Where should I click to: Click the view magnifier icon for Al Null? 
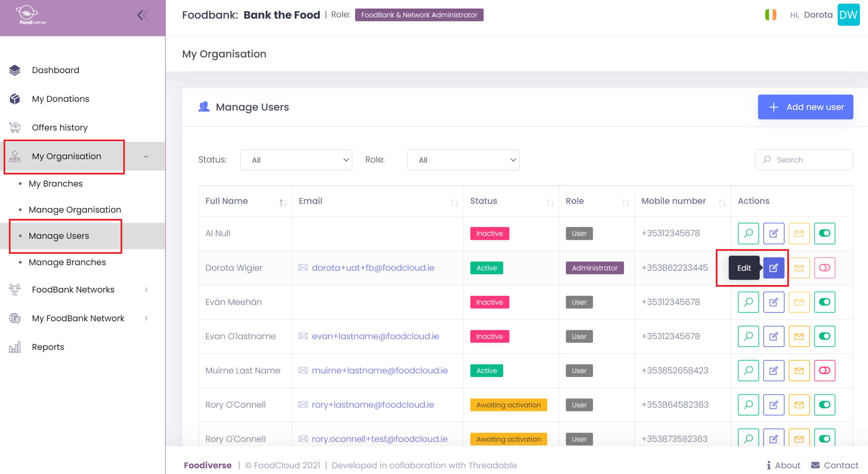pos(748,233)
